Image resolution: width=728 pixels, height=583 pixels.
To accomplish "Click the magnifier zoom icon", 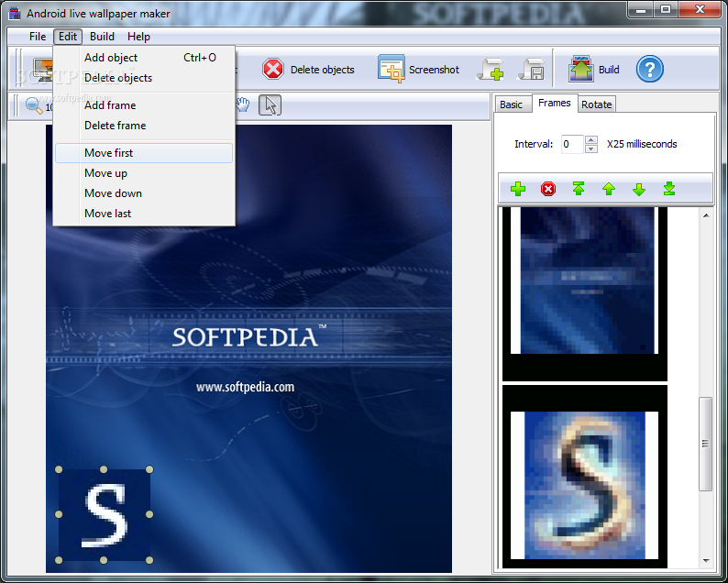I will pos(33,105).
